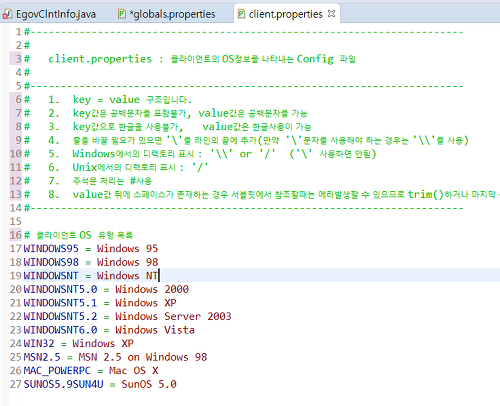Click 'trim()' in line 13 comment

point(426,194)
